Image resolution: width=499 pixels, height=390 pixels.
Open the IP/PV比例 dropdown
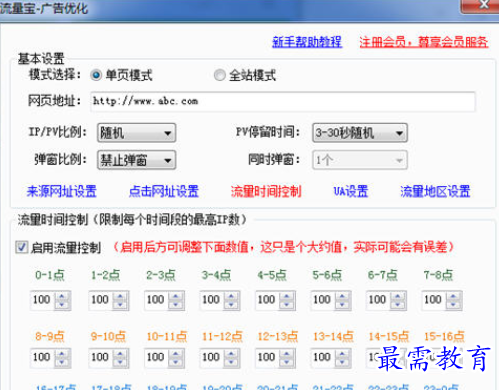pyautogui.click(x=136, y=133)
